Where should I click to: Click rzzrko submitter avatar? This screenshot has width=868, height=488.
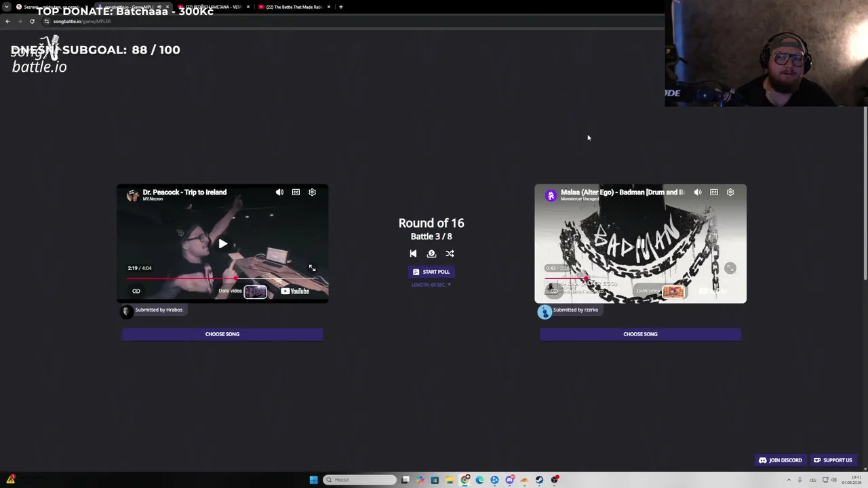pyautogui.click(x=545, y=311)
